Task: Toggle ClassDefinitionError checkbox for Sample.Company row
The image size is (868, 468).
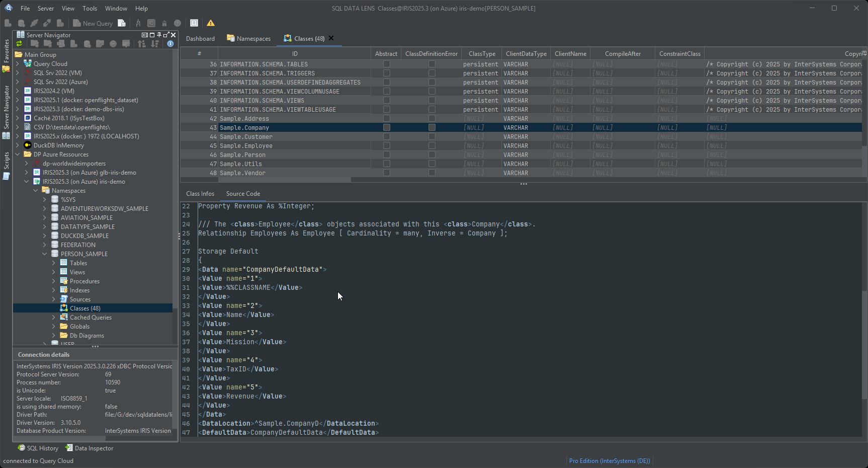Action: point(431,128)
